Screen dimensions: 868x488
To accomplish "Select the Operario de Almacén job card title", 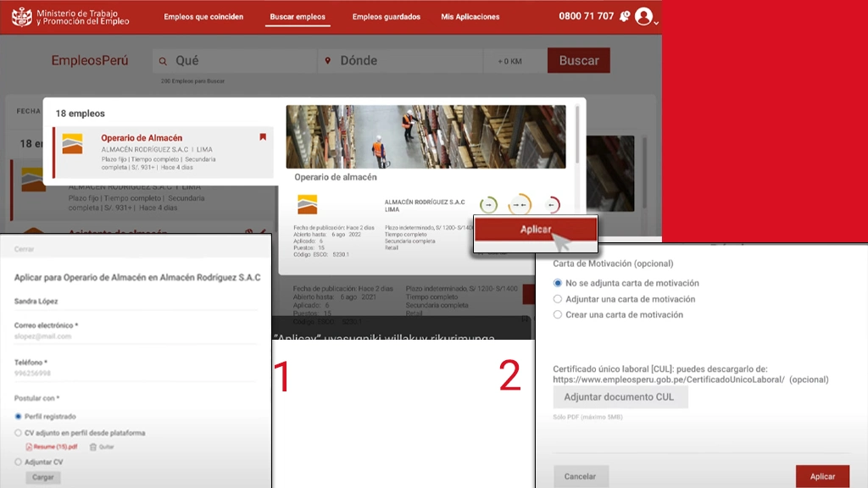I will (142, 138).
